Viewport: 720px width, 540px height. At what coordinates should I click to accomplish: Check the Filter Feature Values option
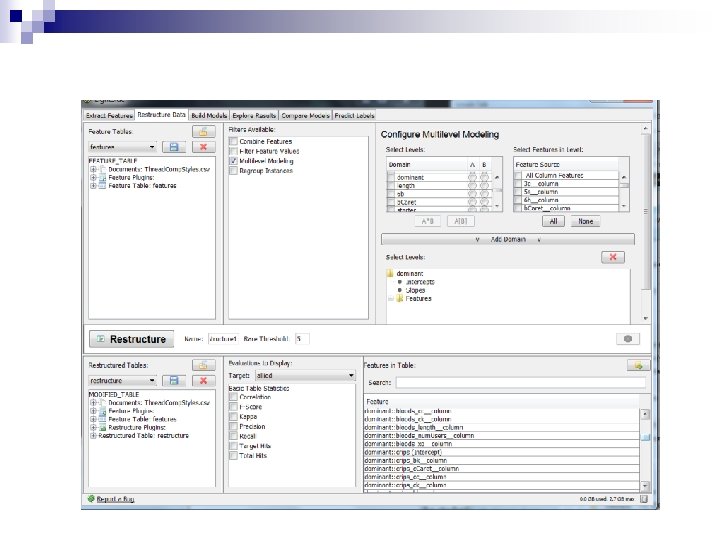tap(233, 151)
